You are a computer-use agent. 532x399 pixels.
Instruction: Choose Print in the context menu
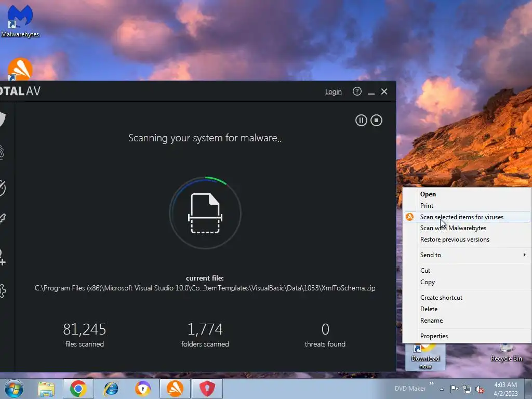click(467, 206)
